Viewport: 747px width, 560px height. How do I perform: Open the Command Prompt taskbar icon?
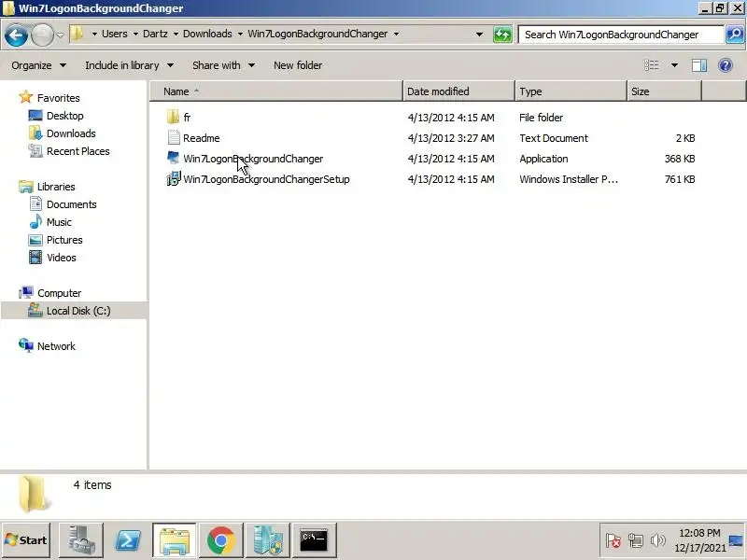[x=315, y=540]
